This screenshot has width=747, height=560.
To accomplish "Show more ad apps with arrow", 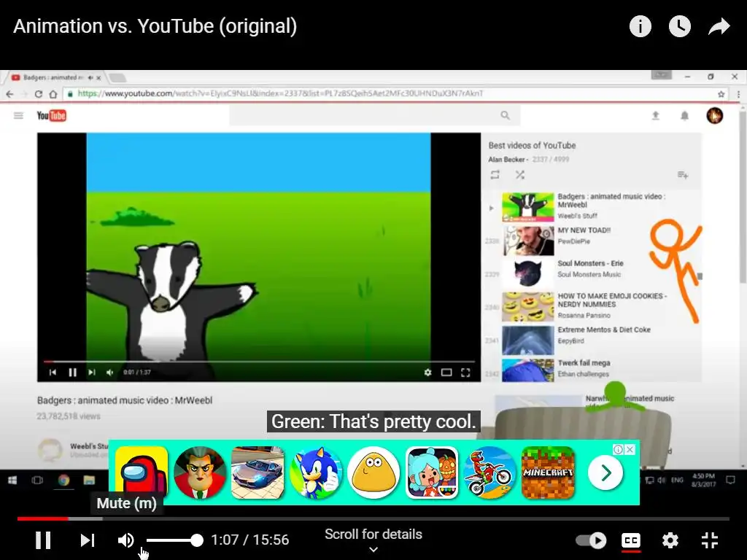I will (605, 472).
